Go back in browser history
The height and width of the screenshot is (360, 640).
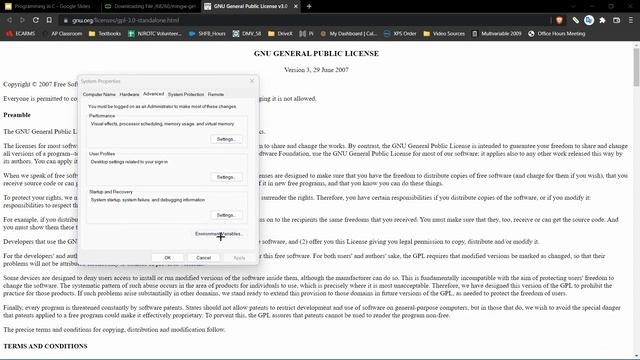point(9,20)
